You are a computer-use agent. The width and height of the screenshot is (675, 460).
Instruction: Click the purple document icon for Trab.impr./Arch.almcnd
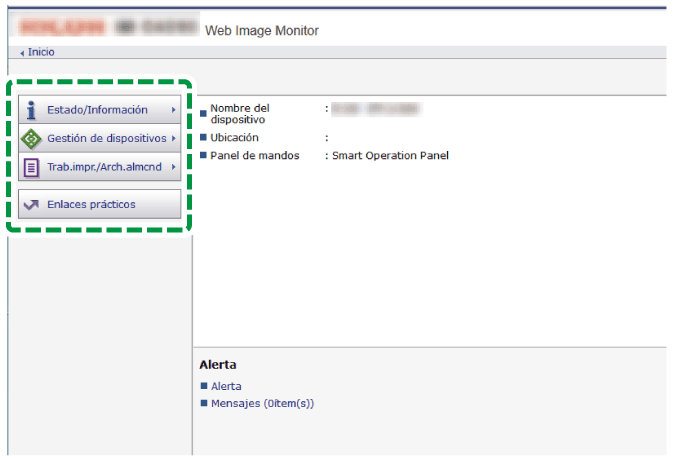coord(31,167)
